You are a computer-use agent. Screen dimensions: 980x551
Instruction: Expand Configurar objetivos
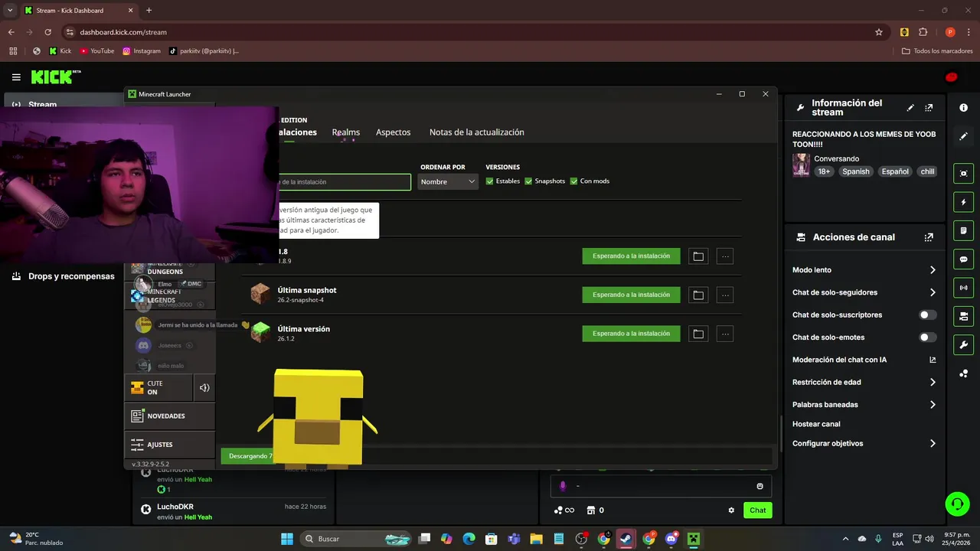[x=864, y=443]
